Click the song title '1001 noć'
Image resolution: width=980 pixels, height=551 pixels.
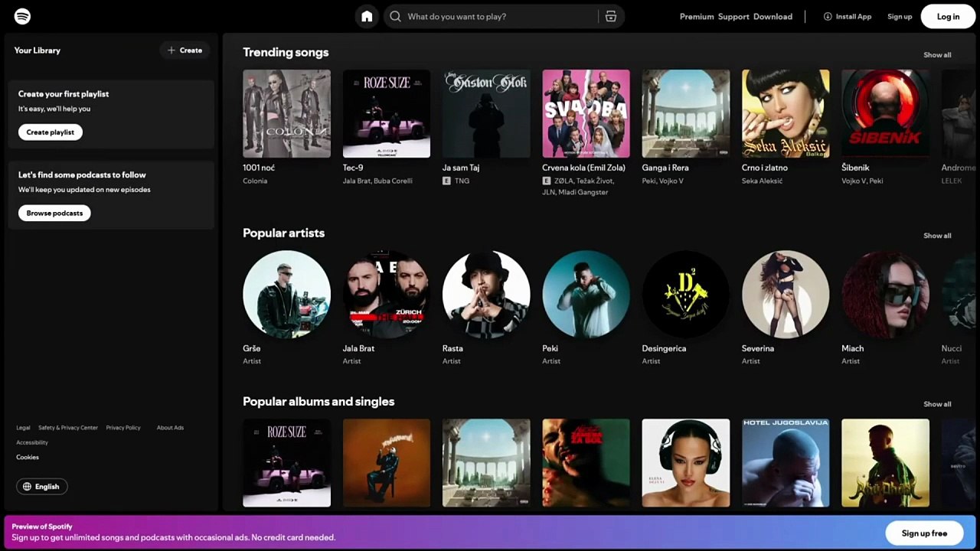[259, 168]
